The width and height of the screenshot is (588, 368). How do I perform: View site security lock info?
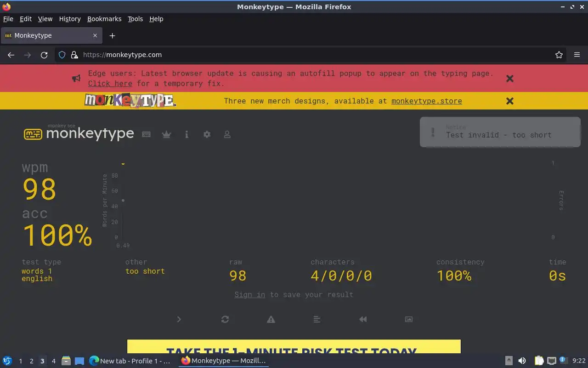(x=74, y=55)
